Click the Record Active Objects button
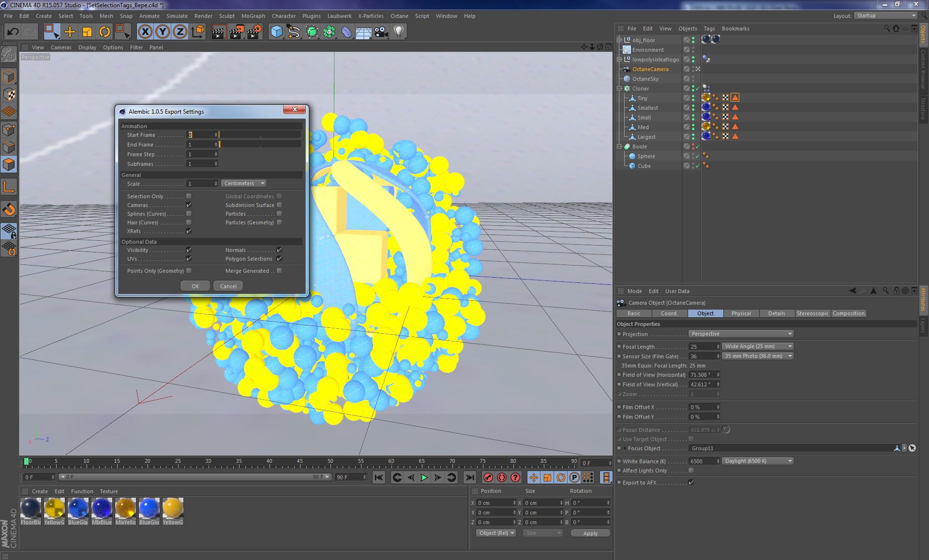Image resolution: width=929 pixels, height=560 pixels. click(x=488, y=477)
